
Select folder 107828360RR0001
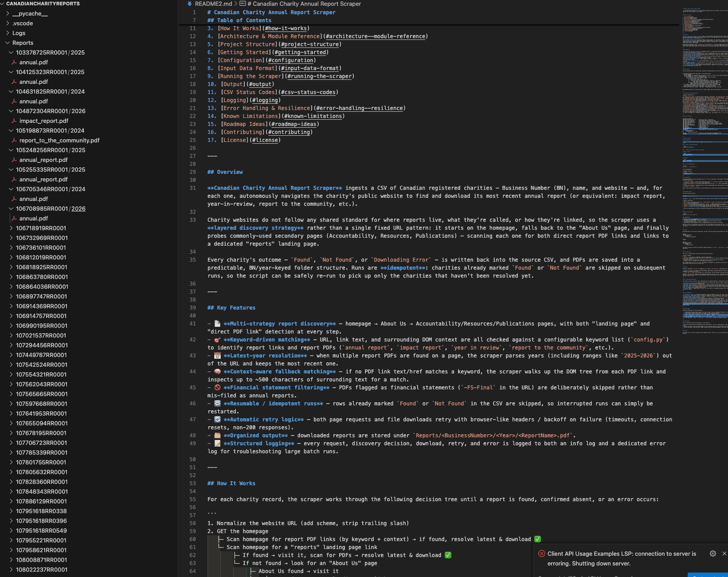(42, 482)
